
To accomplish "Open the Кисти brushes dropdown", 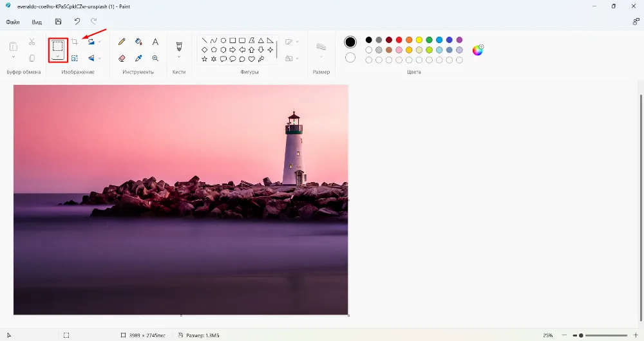I will (x=179, y=57).
